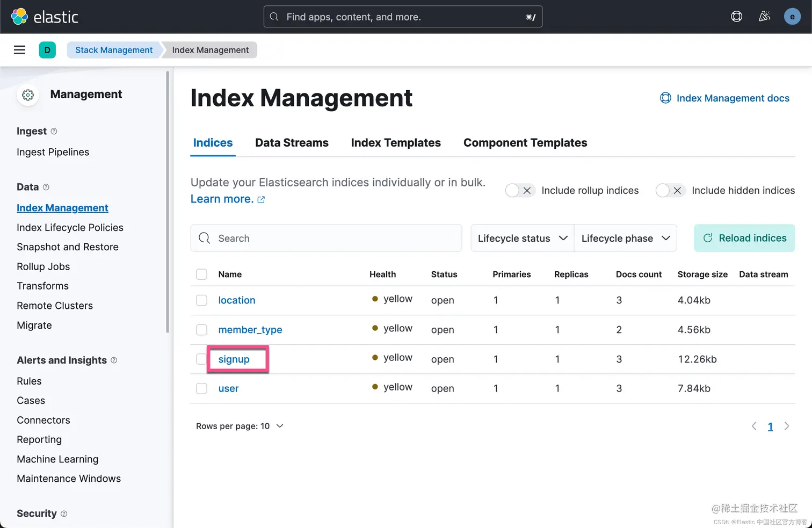Screen dimensions: 812x528
Task: Open the signup index
Action: click(x=234, y=359)
